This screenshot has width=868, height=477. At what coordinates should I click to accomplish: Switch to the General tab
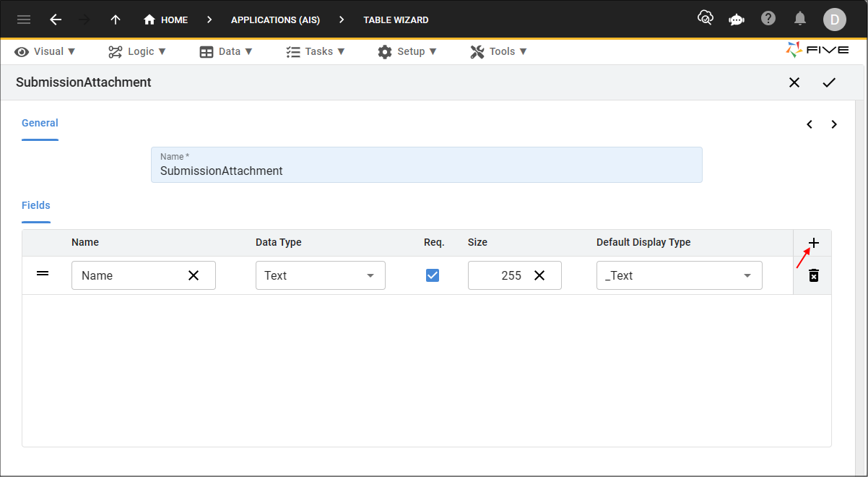[x=40, y=123]
